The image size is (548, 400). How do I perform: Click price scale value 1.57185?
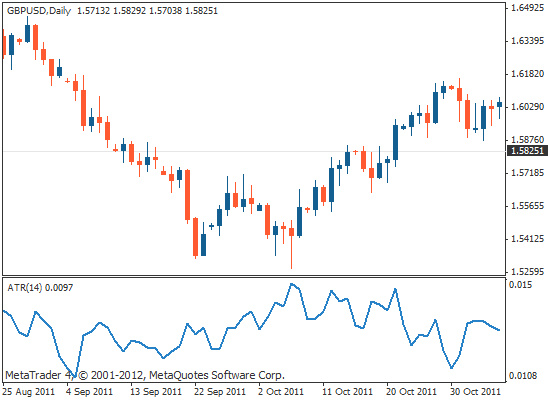pos(527,173)
